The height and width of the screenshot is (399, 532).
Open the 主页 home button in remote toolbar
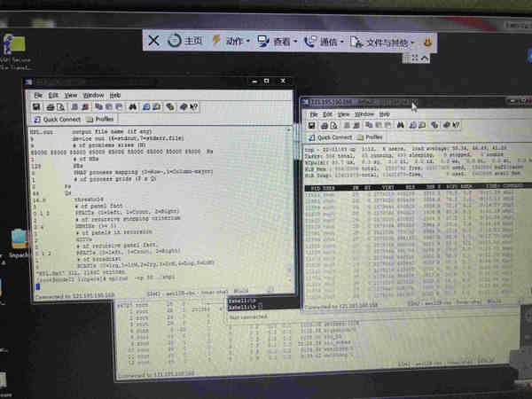(185, 41)
